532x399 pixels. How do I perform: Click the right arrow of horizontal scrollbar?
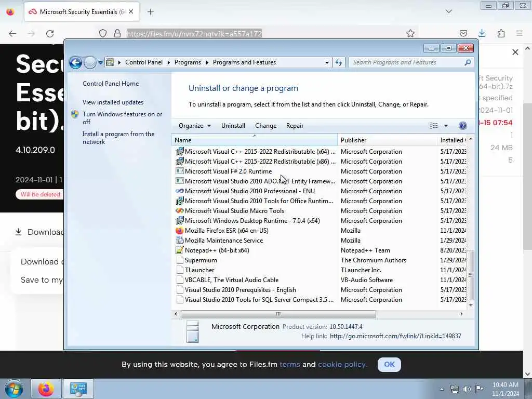click(461, 314)
